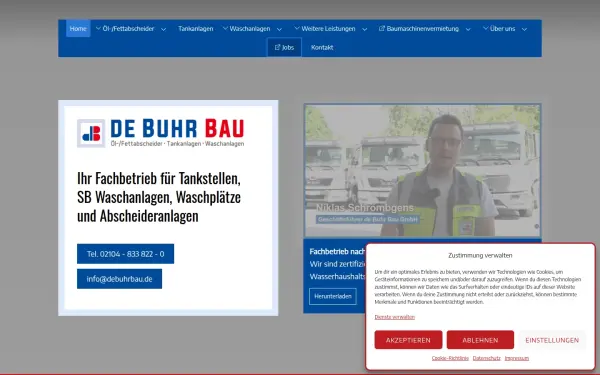
Task: Open the Cookie-Richtlinie link
Action: [450, 359]
